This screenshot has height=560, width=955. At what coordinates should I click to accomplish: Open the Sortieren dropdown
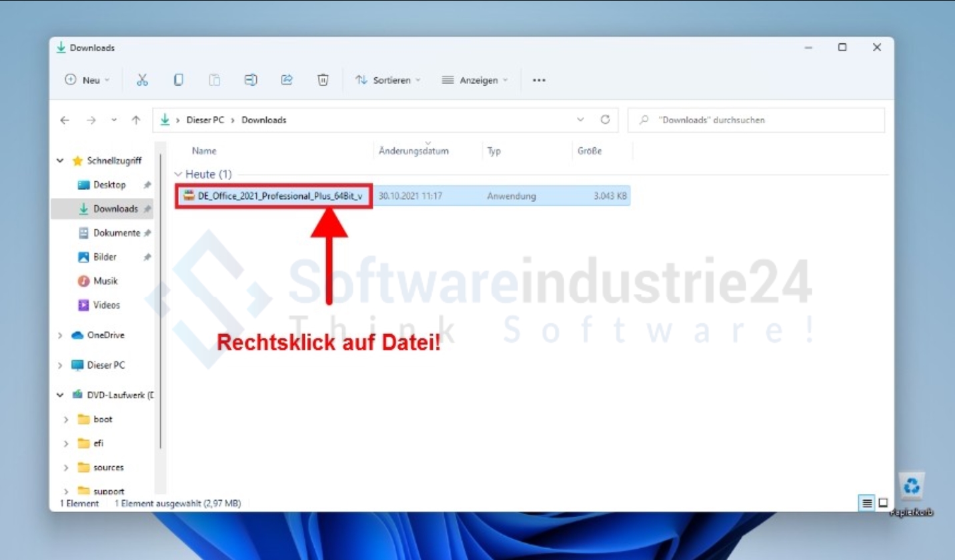pyautogui.click(x=388, y=80)
